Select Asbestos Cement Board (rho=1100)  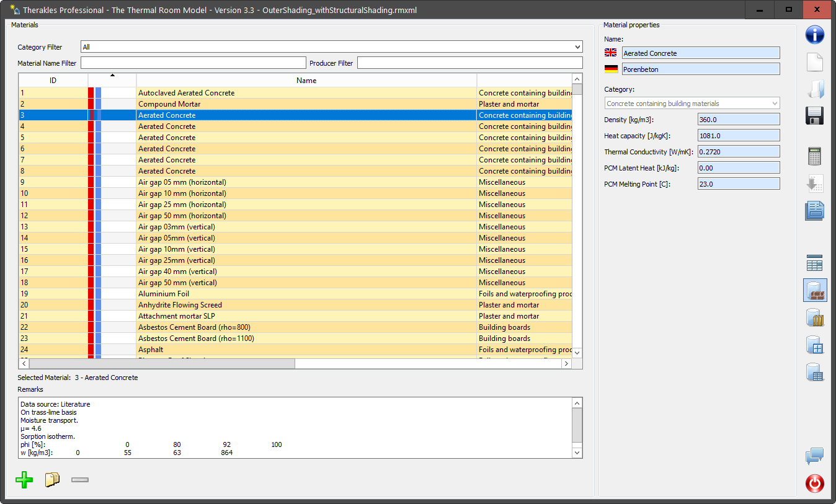295,338
